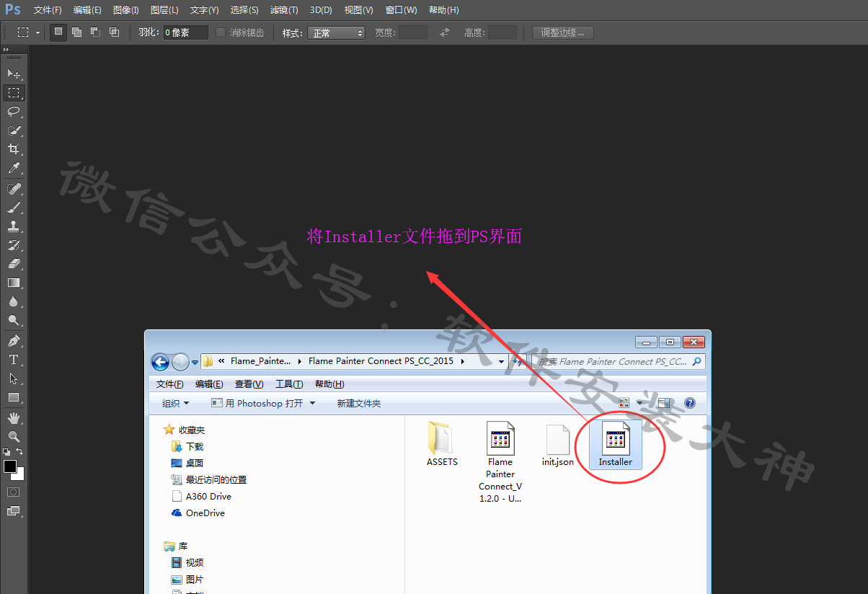Open the 文件(F) menu in Photoshop
Viewport: 868px width, 594px height.
coord(48,10)
